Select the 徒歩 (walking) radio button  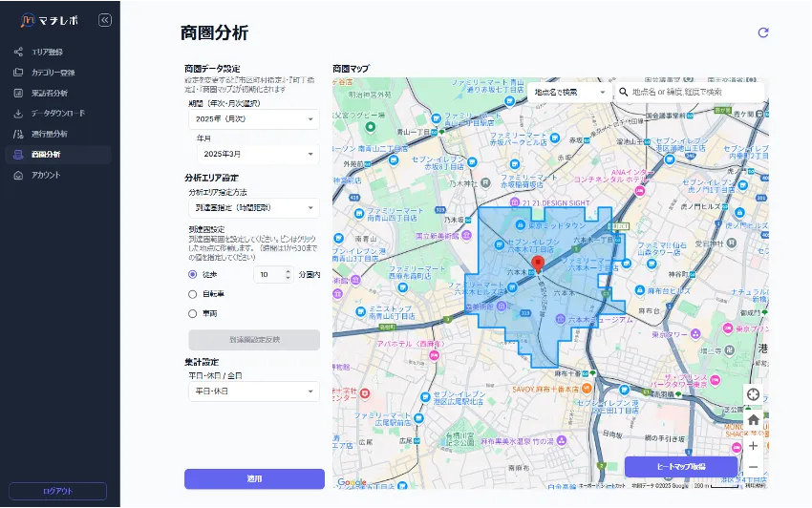193,275
